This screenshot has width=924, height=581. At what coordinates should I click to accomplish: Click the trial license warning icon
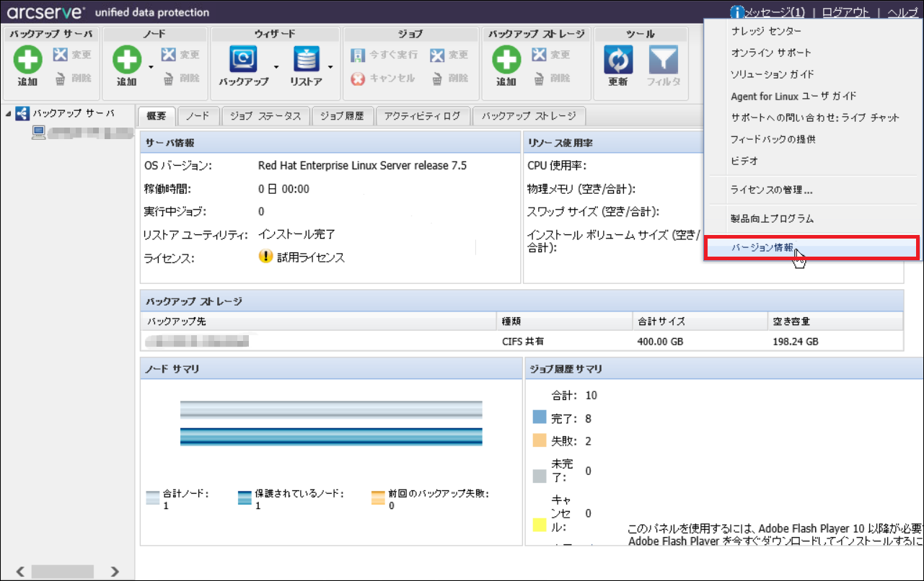[265, 257]
